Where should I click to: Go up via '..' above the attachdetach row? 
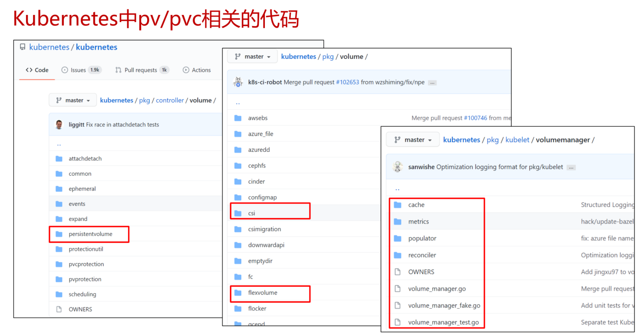pyautogui.click(x=59, y=145)
